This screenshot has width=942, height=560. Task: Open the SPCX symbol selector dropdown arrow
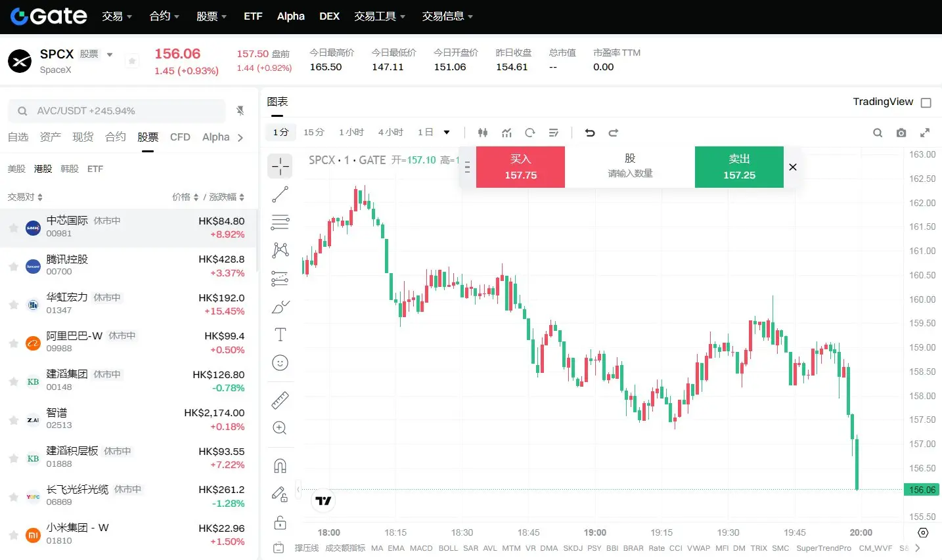click(x=110, y=54)
